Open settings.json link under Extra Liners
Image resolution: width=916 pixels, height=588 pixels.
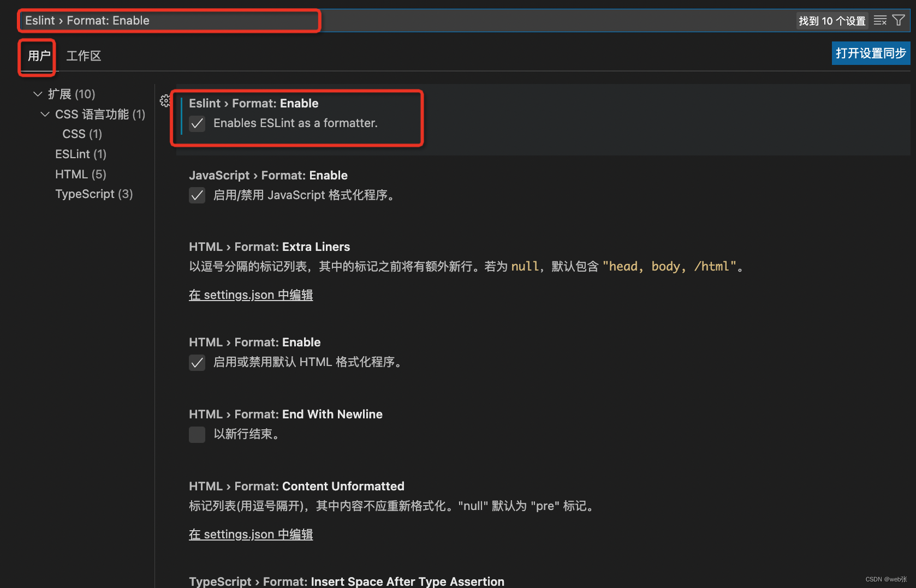point(251,295)
